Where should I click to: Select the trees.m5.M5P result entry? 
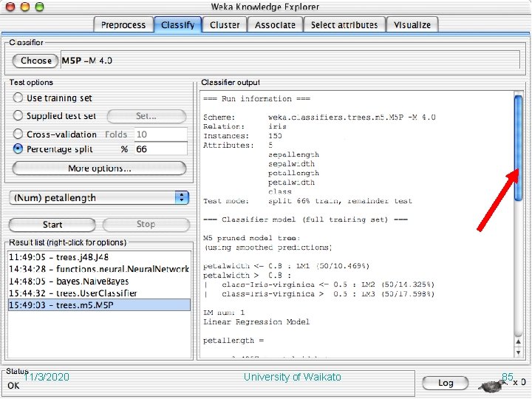point(99,305)
